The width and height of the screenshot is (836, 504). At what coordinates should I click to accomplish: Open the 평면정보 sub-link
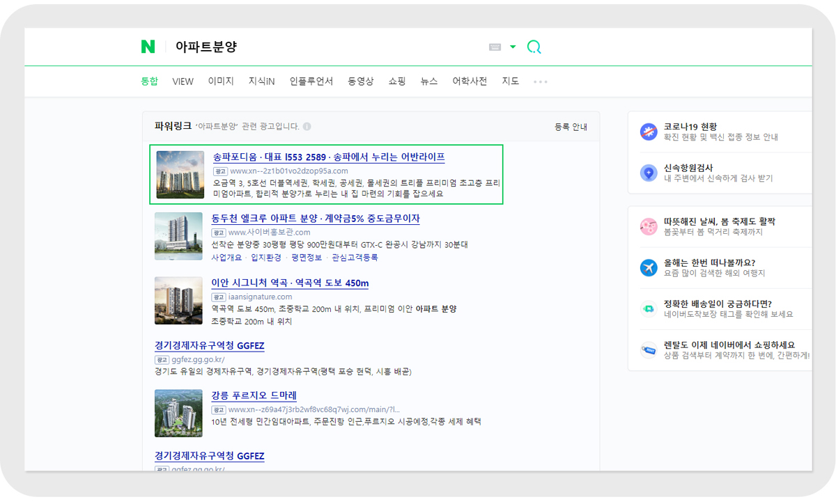[307, 258]
